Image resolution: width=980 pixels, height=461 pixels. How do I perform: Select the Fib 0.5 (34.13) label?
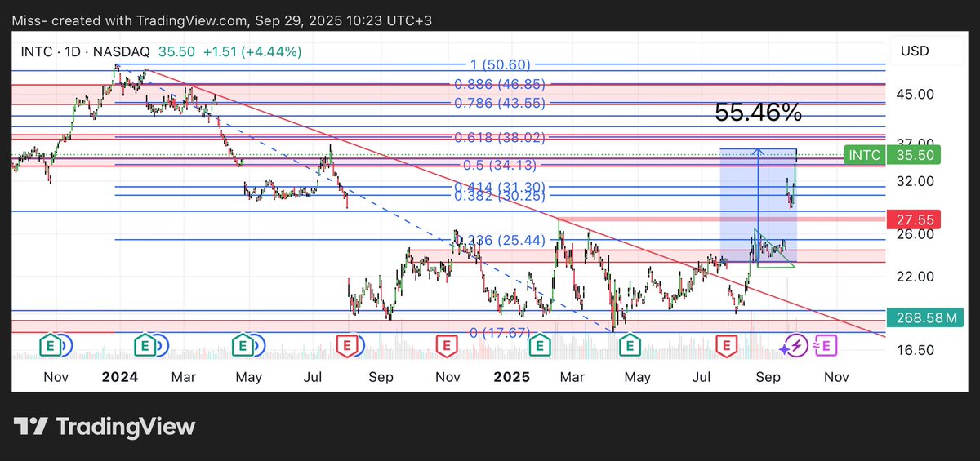point(500,165)
